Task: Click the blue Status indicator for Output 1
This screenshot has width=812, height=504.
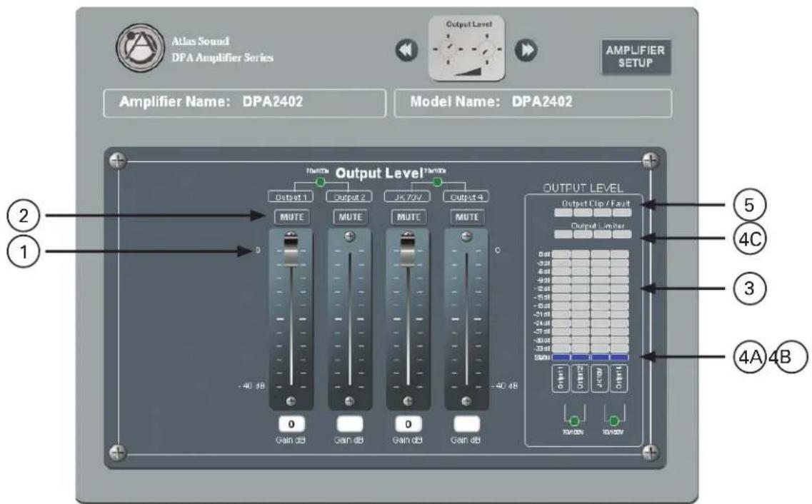Action: pyautogui.click(x=561, y=358)
